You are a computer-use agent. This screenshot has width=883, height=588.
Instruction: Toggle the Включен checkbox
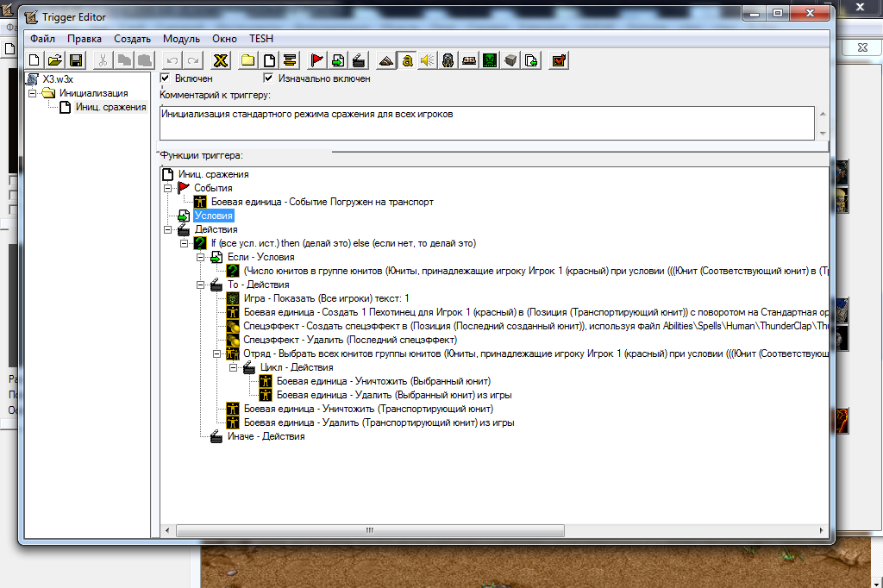point(165,78)
